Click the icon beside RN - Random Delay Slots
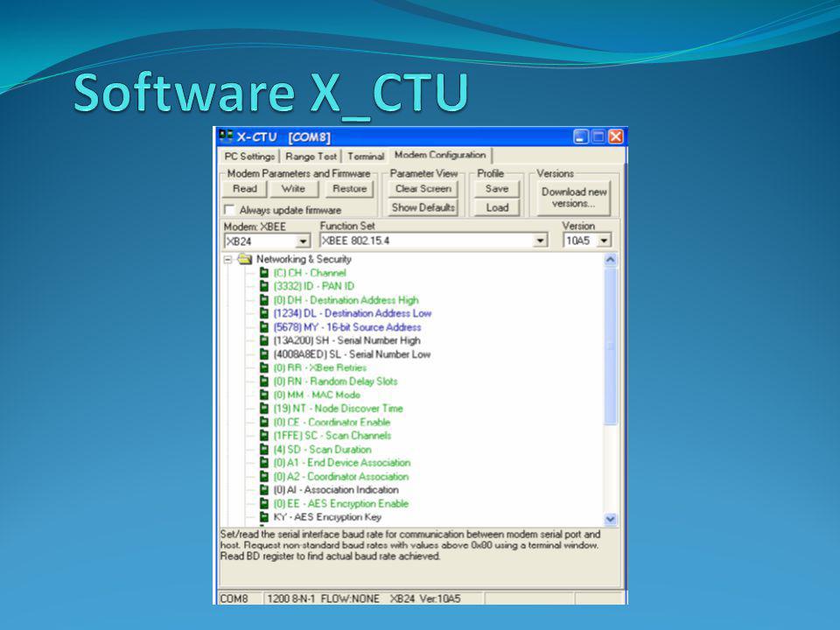The height and width of the screenshot is (630, 840). [263, 381]
